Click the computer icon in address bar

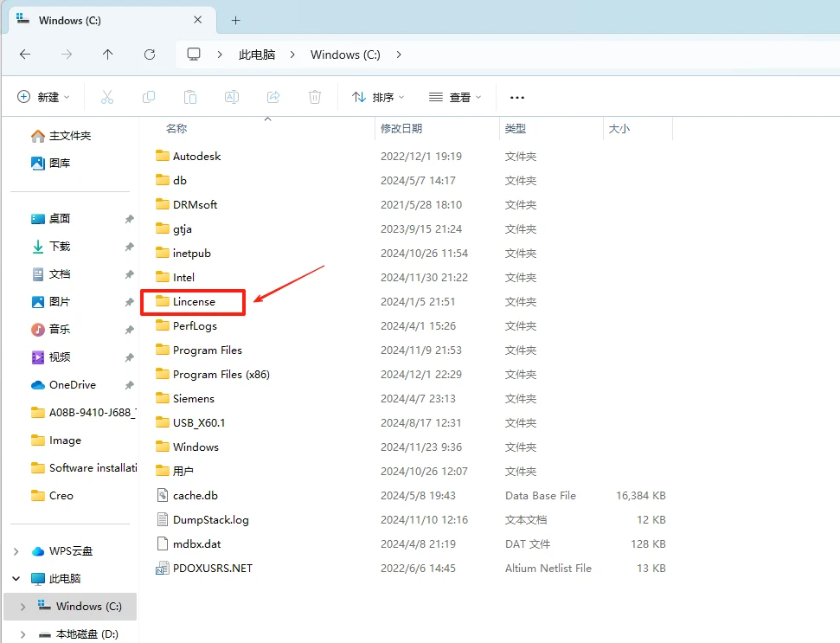coord(194,55)
